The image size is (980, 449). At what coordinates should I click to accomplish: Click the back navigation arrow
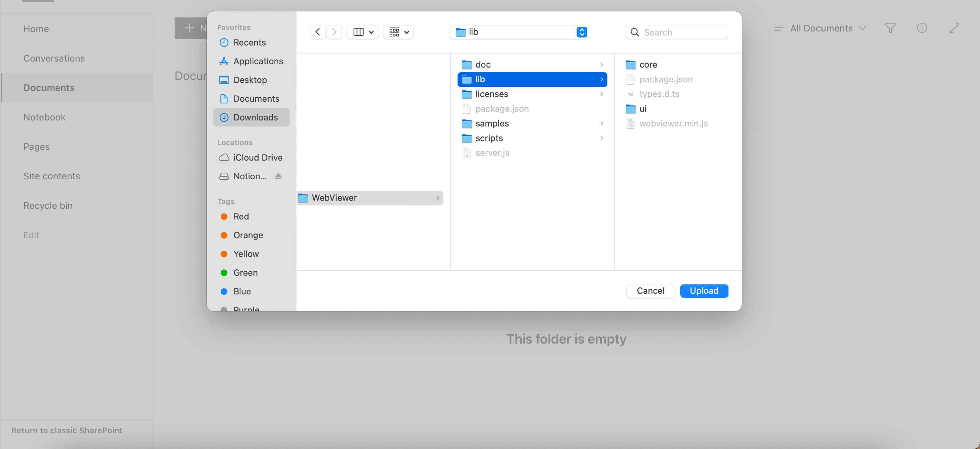[x=318, y=32]
